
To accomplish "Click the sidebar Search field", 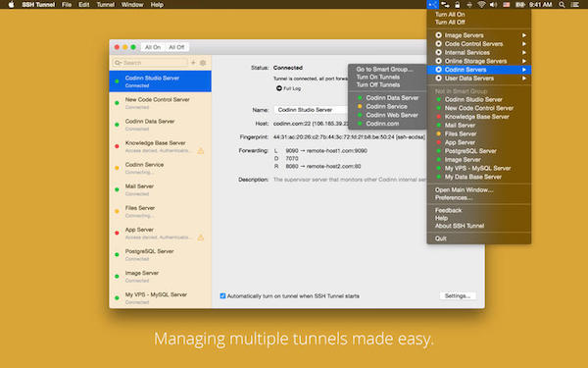I will click(150, 63).
